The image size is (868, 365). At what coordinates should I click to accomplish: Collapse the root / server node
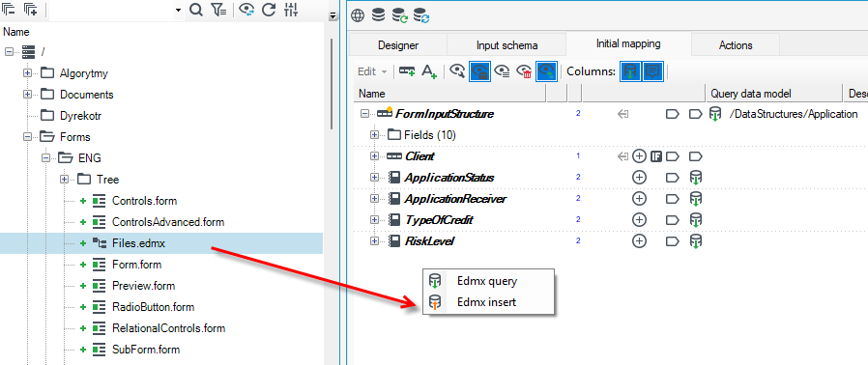(x=9, y=52)
